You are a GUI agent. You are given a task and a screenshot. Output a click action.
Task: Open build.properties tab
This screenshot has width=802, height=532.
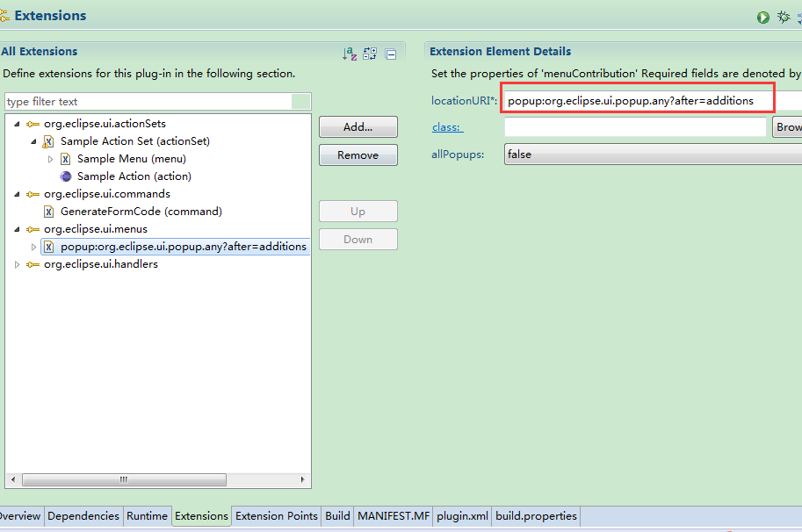(536, 516)
